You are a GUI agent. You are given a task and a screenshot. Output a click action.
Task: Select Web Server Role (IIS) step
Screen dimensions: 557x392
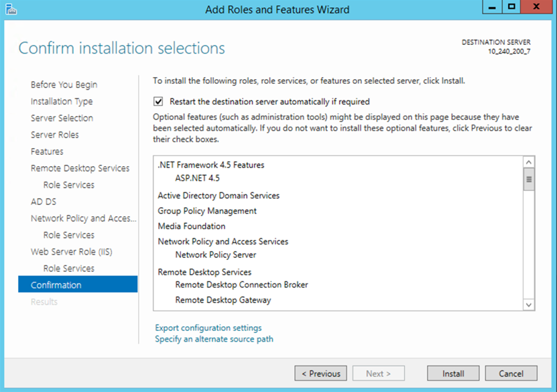pyautogui.click(x=72, y=252)
